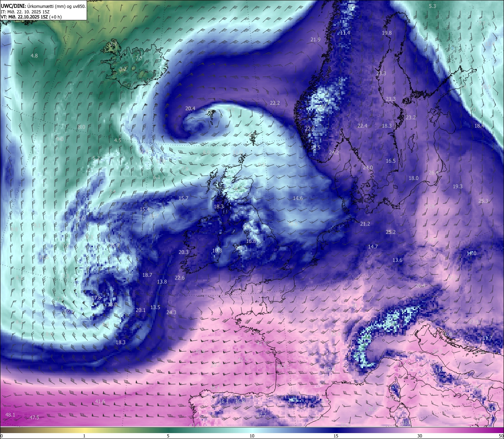The height and width of the screenshot is (439, 504).
Task: Click the 50 tick on the colour scale
Action: [x=501, y=436]
